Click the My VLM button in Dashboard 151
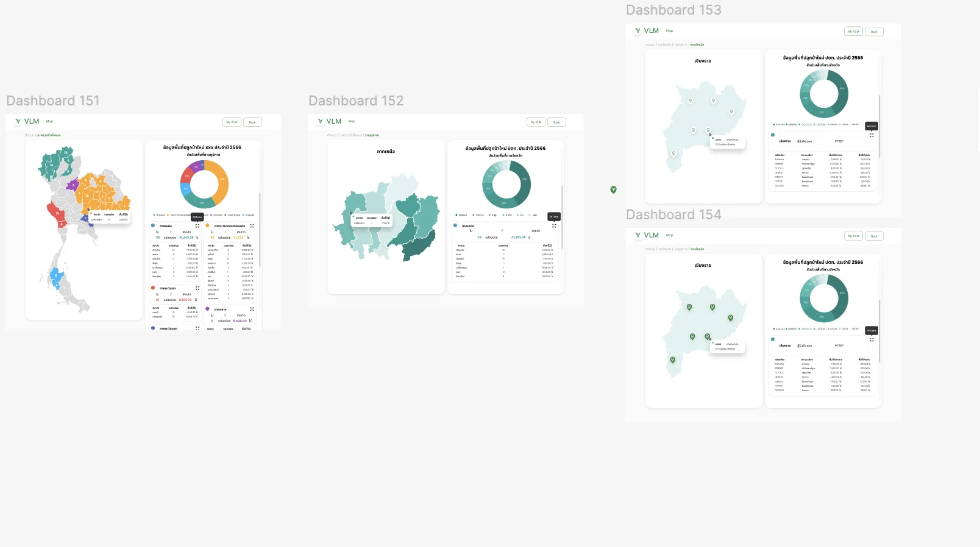The image size is (980, 547). pos(232,122)
